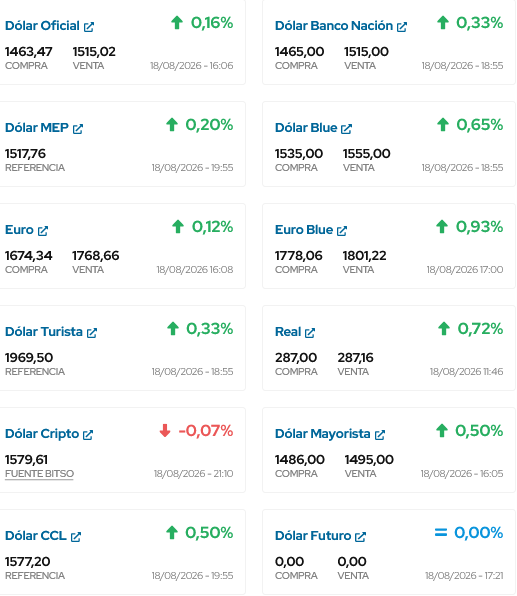The width and height of the screenshot is (517, 596).
Task: Click the FUENTE BITSO source link
Action: pyautogui.click(x=39, y=474)
